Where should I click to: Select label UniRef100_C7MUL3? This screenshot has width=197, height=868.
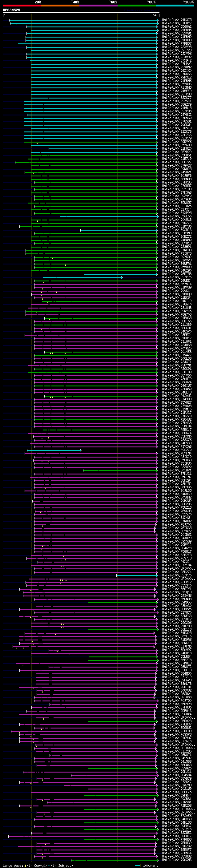point(177,664)
